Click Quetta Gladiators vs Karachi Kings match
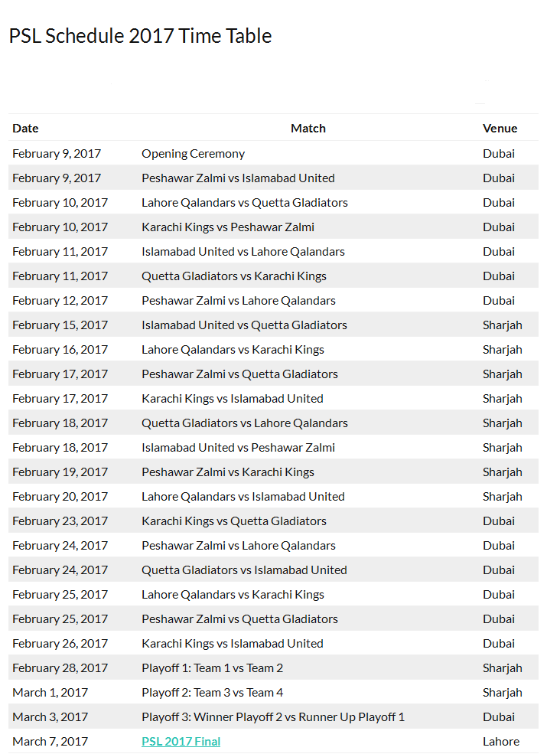This screenshot has width=560, height=754. point(233,276)
